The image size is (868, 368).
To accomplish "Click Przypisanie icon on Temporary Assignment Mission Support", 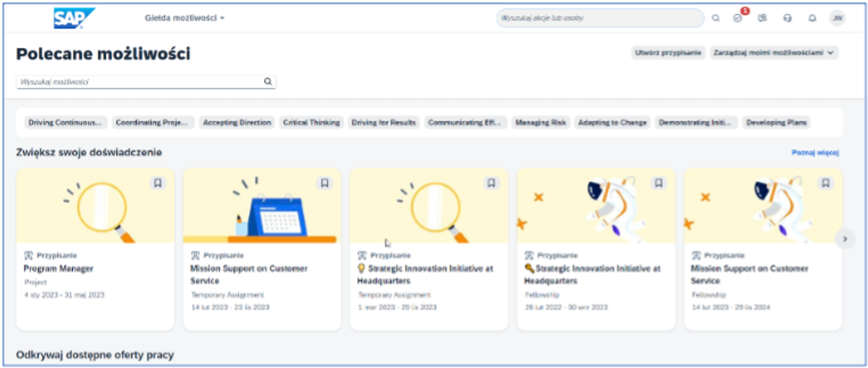I will pos(195,255).
